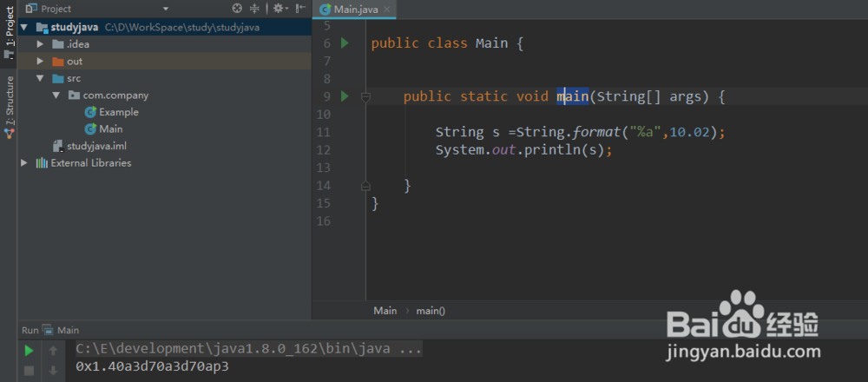Run main method via gutter arrow on line 9
Viewport: 868px width, 382px height.
[x=345, y=96]
